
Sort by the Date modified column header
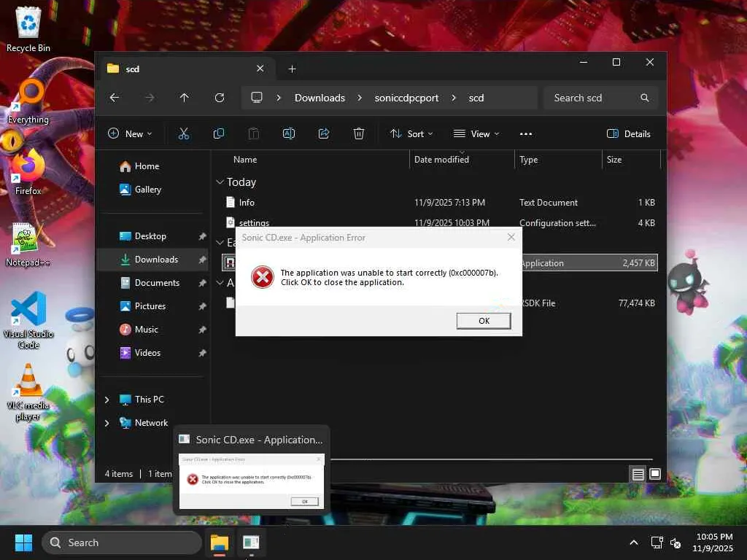pos(462,160)
